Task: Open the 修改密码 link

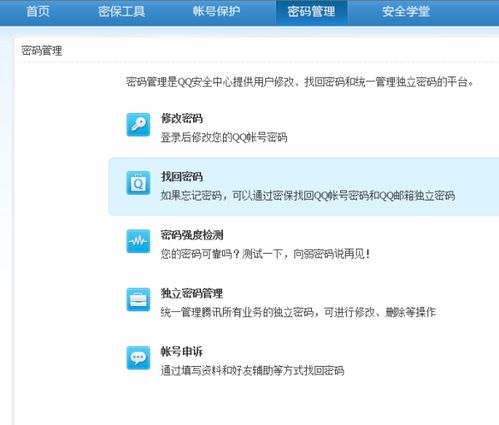Action: point(182,118)
